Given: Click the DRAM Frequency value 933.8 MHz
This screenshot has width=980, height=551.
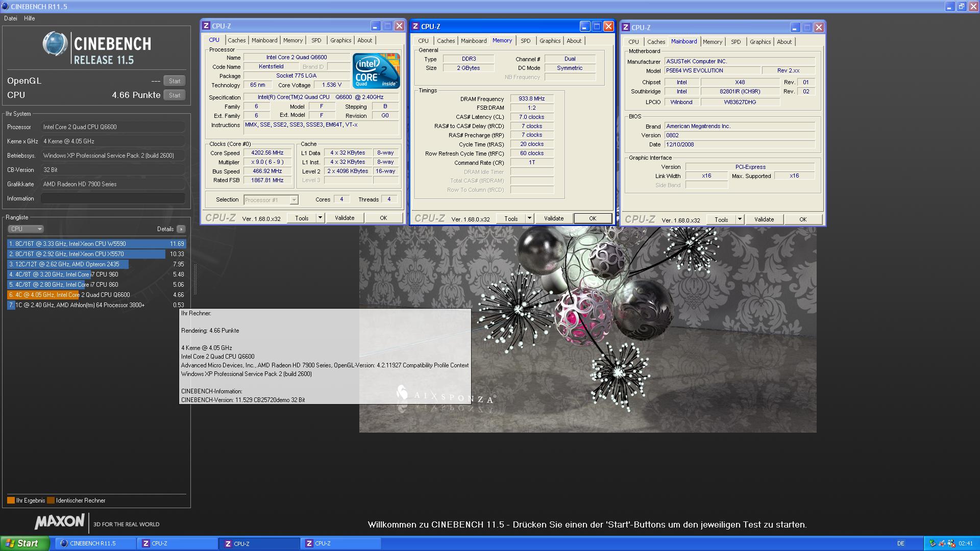Looking at the screenshot, I should (x=531, y=98).
